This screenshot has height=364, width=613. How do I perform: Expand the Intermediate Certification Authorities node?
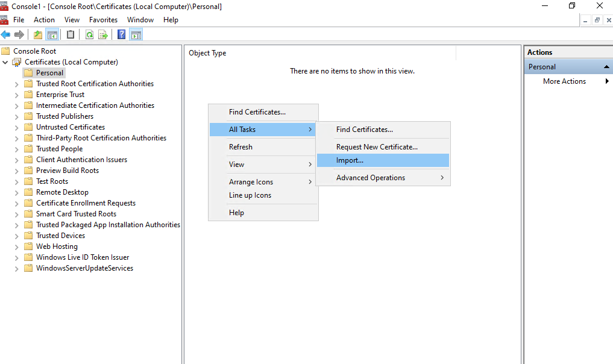[x=16, y=106]
